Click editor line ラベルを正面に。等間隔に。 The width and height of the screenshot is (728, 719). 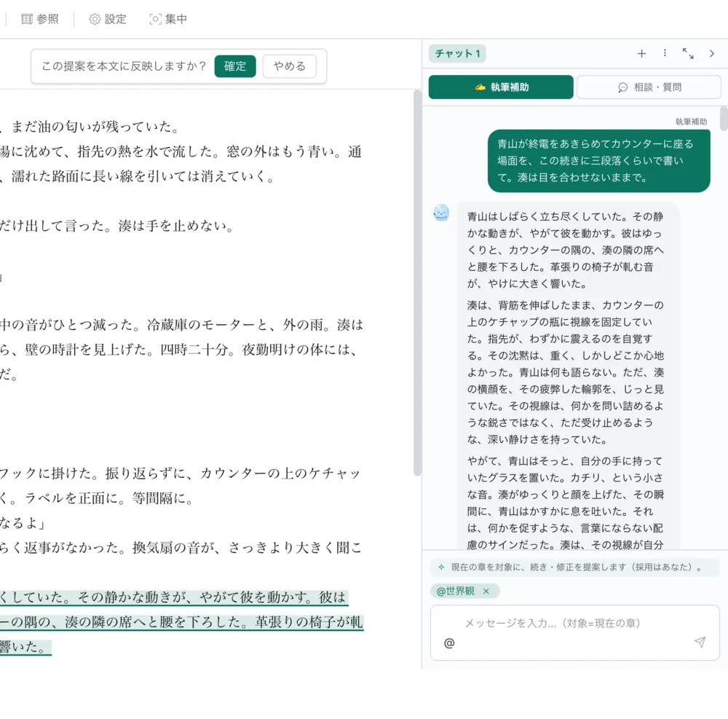[108, 498]
